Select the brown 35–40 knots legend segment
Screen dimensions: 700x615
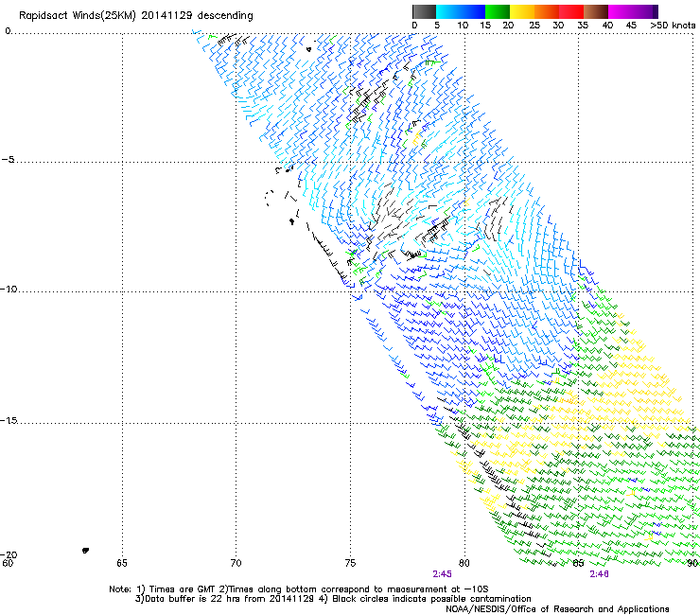(596, 11)
